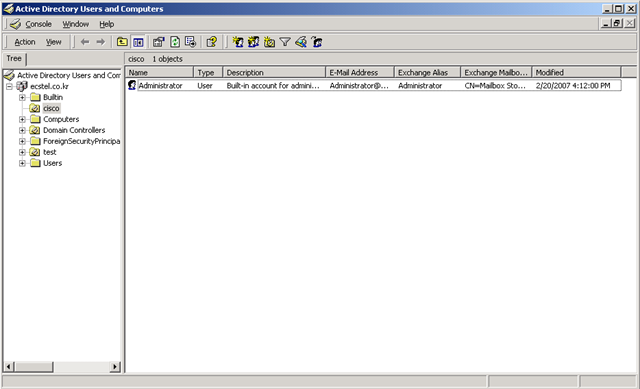Click the Find objects icon

(301, 42)
